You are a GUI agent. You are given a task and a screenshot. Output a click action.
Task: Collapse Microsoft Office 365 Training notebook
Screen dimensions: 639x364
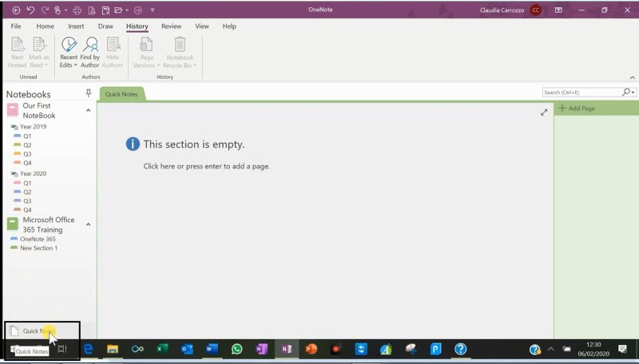88,224
